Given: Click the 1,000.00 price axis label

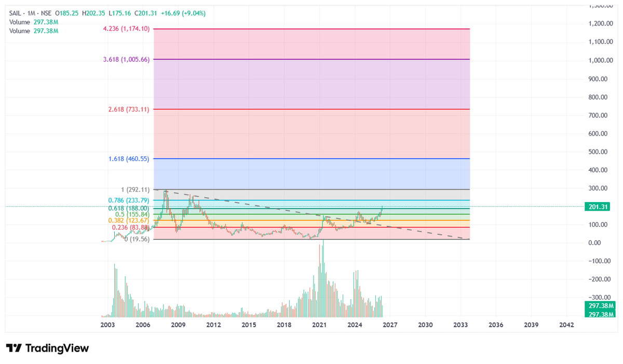Looking at the screenshot, I should (x=602, y=60).
